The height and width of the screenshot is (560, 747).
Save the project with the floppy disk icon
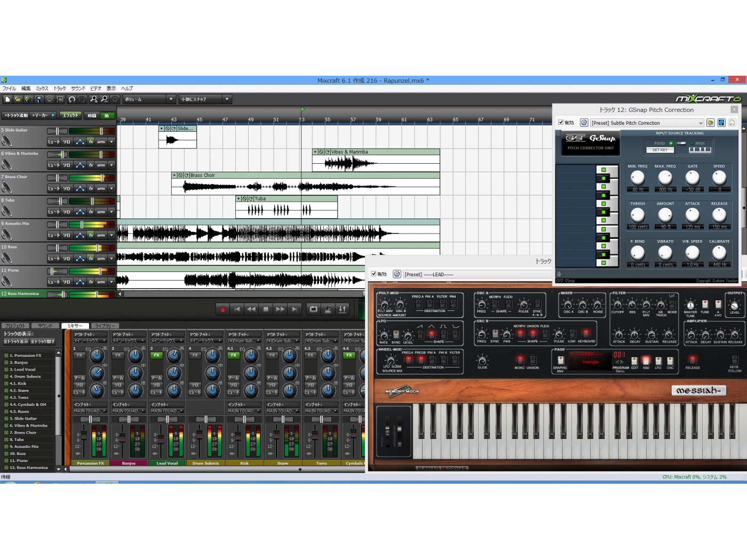point(39,99)
